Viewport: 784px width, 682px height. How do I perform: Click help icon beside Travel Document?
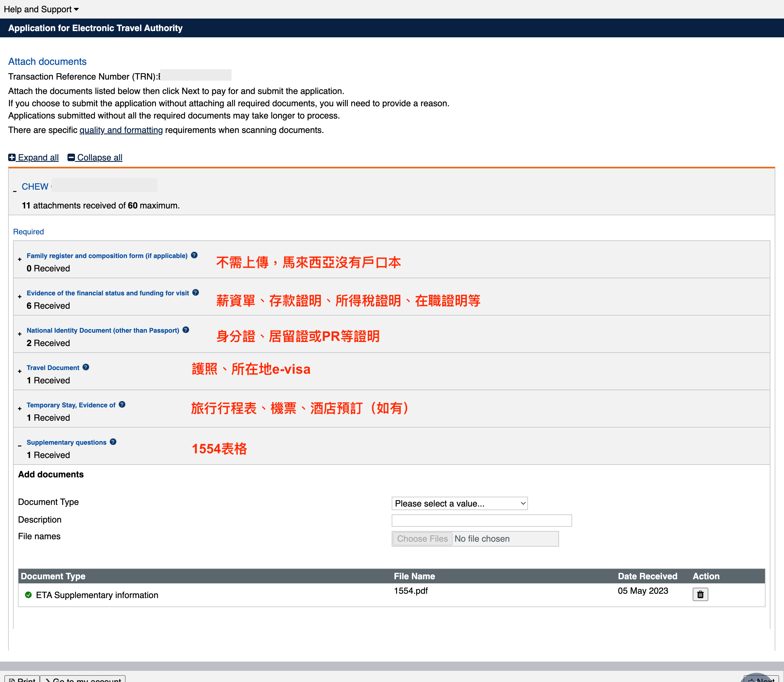[x=86, y=367]
